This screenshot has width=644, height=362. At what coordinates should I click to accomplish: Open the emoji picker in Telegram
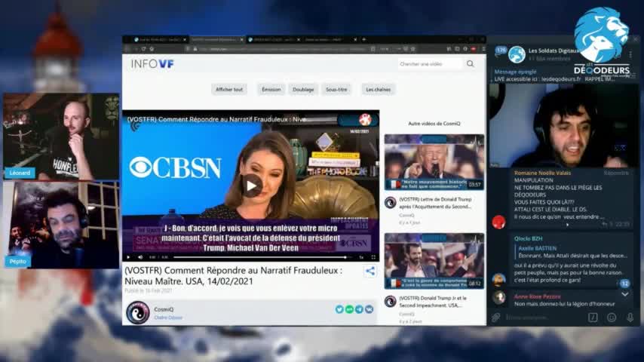coord(612,318)
